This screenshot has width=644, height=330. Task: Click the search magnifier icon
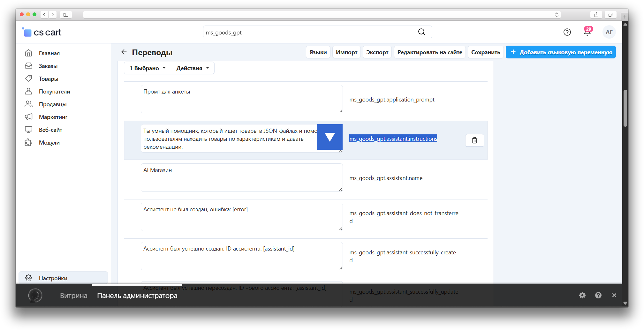[x=421, y=32]
